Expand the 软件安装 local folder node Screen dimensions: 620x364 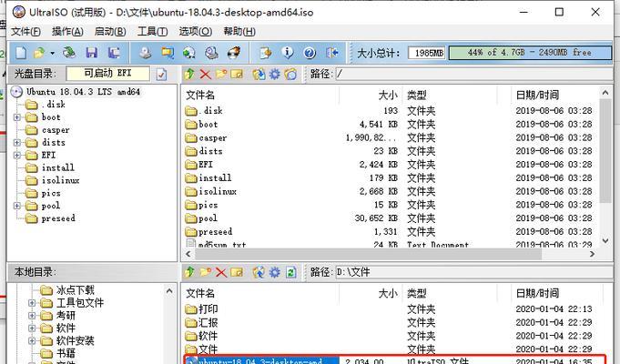pos(32,341)
